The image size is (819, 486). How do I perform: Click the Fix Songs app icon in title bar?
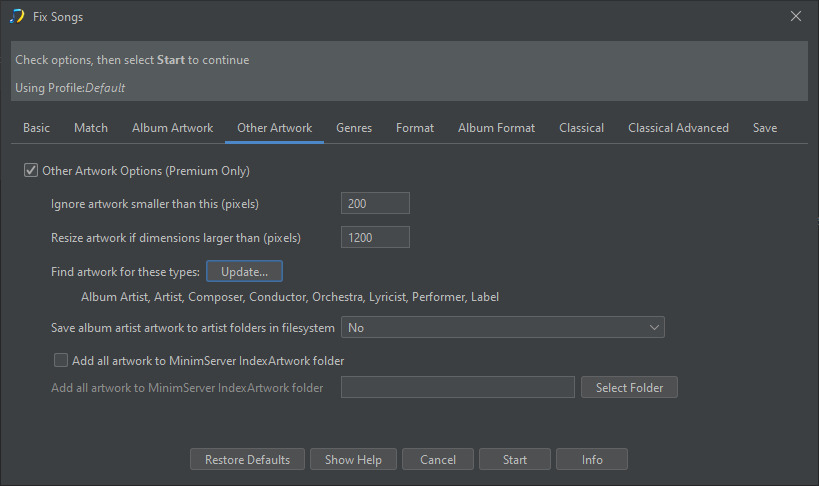coord(17,16)
